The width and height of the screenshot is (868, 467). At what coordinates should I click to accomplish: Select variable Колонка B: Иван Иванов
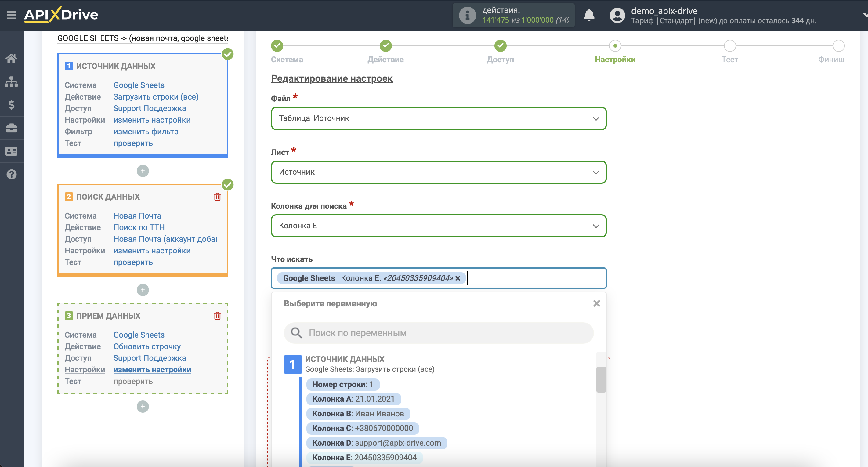click(358, 414)
